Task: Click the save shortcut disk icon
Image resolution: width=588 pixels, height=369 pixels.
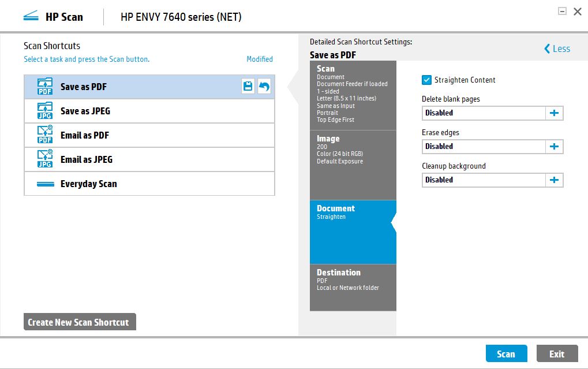Action: coord(248,87)
